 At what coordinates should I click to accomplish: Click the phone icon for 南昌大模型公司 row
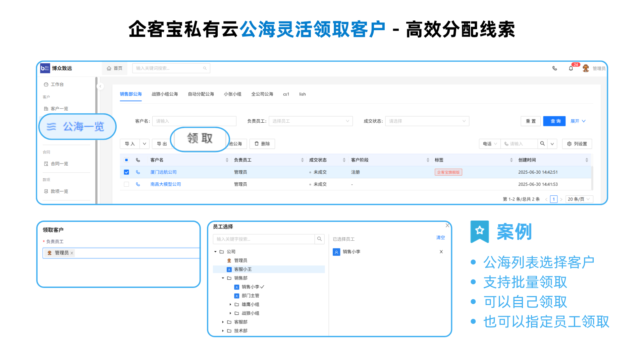(138, 184)
